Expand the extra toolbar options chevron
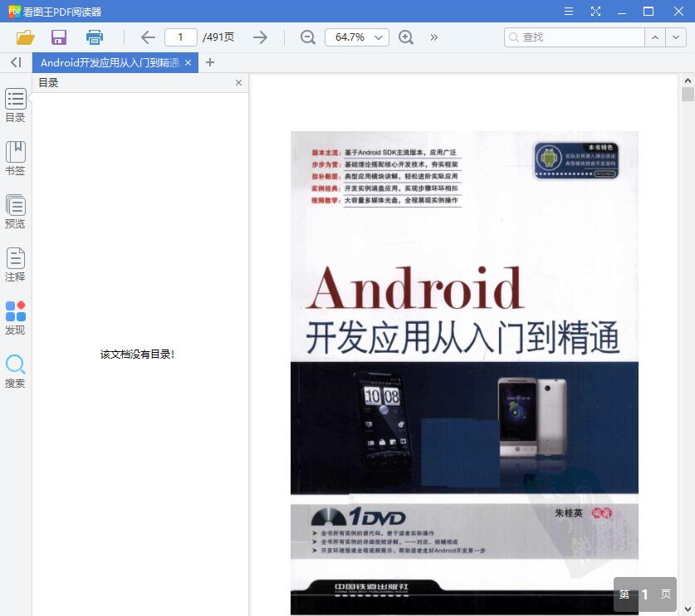 click(x=433, y=37)
